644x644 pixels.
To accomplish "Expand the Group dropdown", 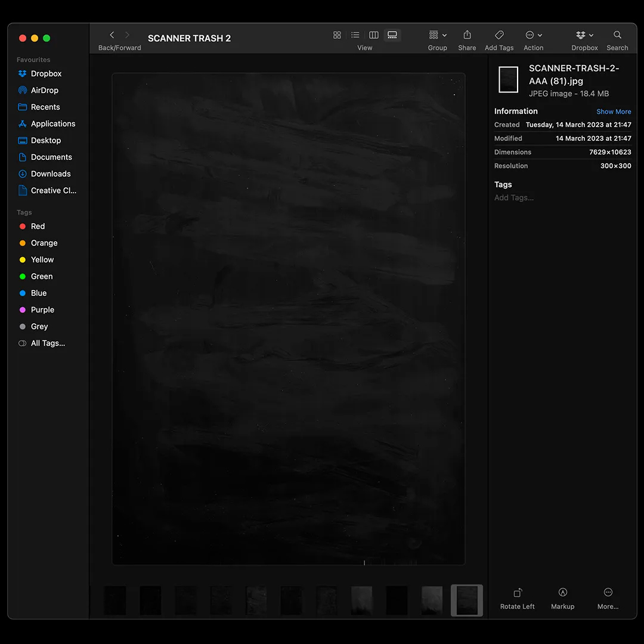I will (438, 35).
